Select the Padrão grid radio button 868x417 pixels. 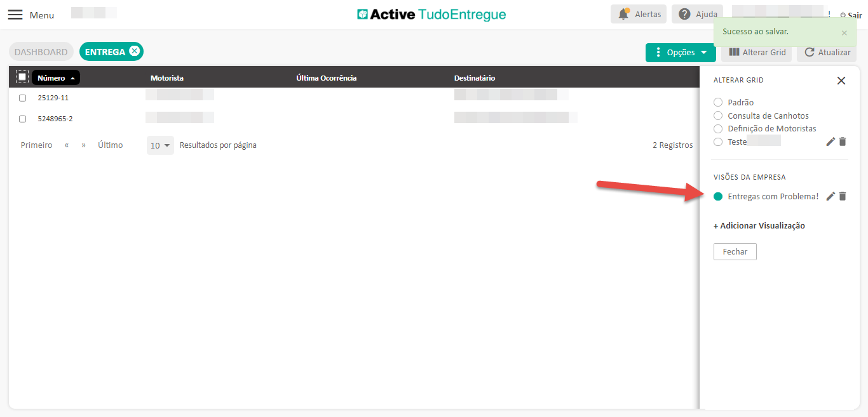718,102
